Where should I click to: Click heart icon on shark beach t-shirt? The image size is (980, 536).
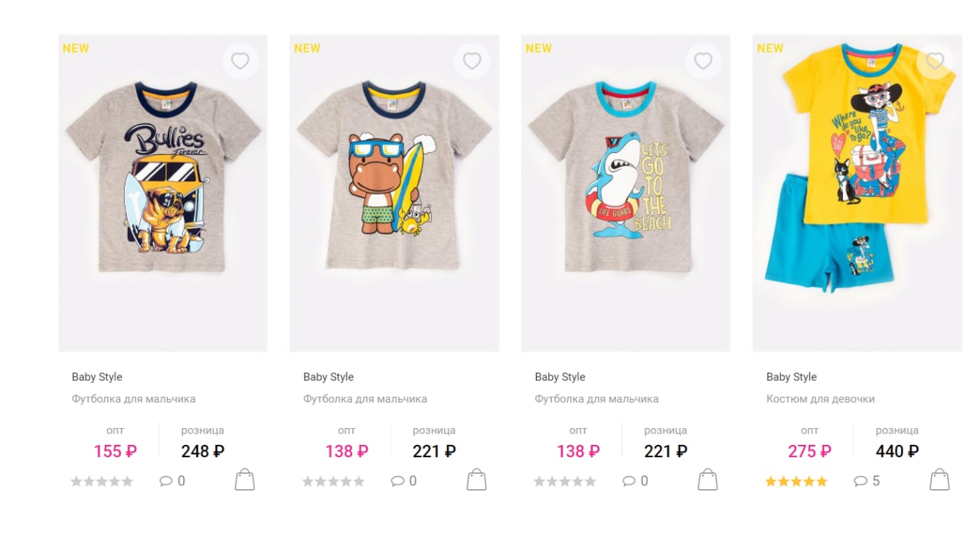click(703, 60)
